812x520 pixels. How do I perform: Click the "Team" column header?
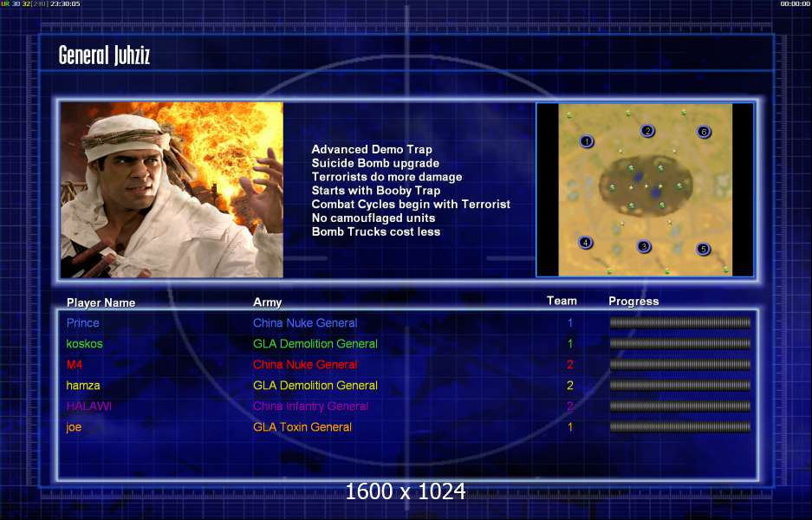click(x=562, y=301)
